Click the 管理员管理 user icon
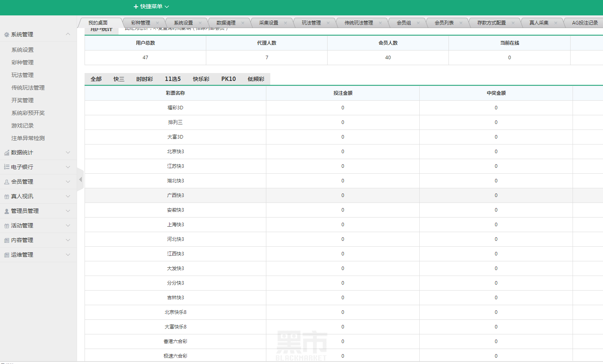The width and height of the screenshot is (603, 364). tap(6, 211)
